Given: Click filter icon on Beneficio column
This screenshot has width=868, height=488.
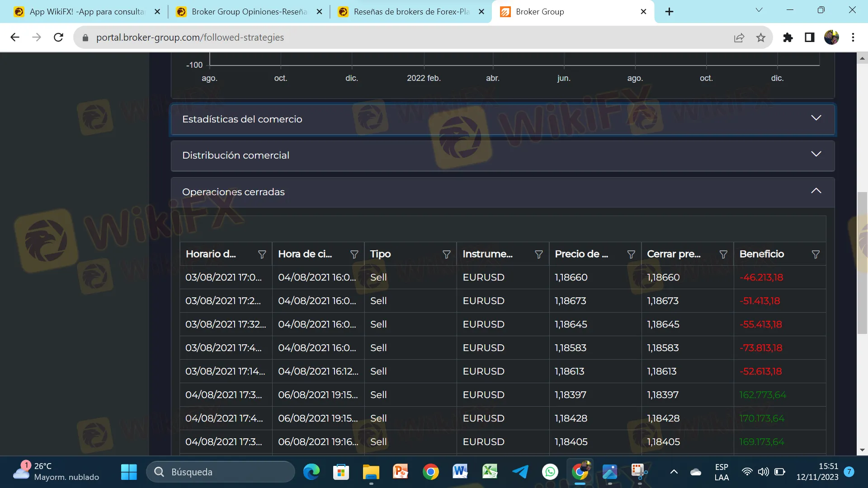Looking at the screenshot, I should click(x=816, y=254).
